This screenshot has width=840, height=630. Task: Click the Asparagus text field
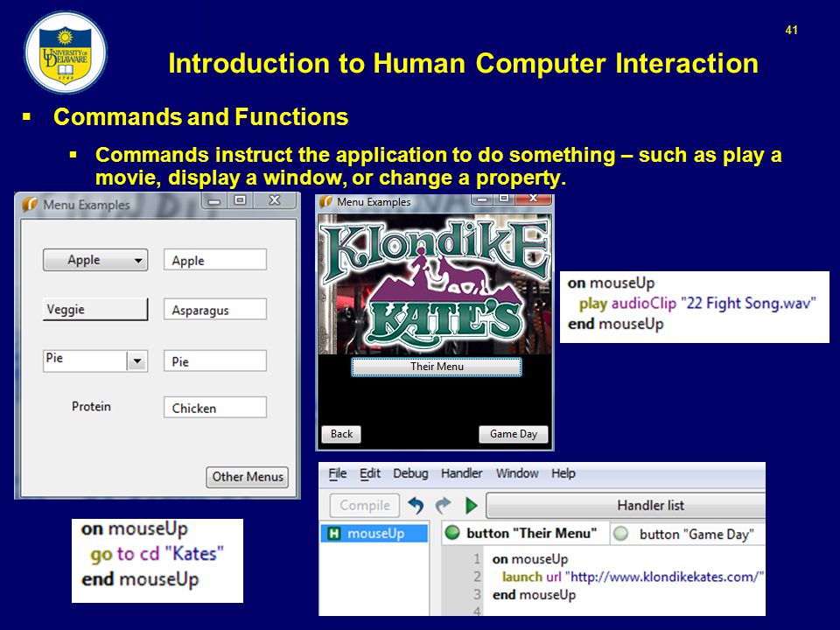pyautogui.click(x=215, y=309)
